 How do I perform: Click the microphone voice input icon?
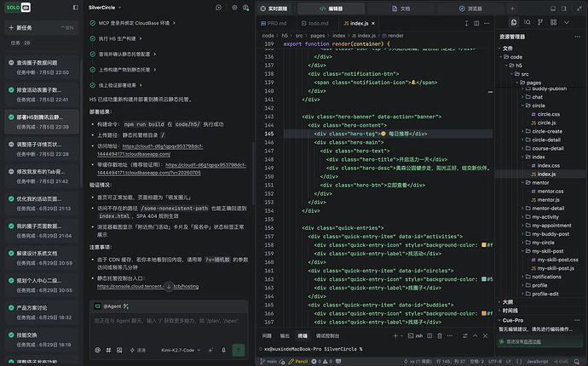point(223,350)
